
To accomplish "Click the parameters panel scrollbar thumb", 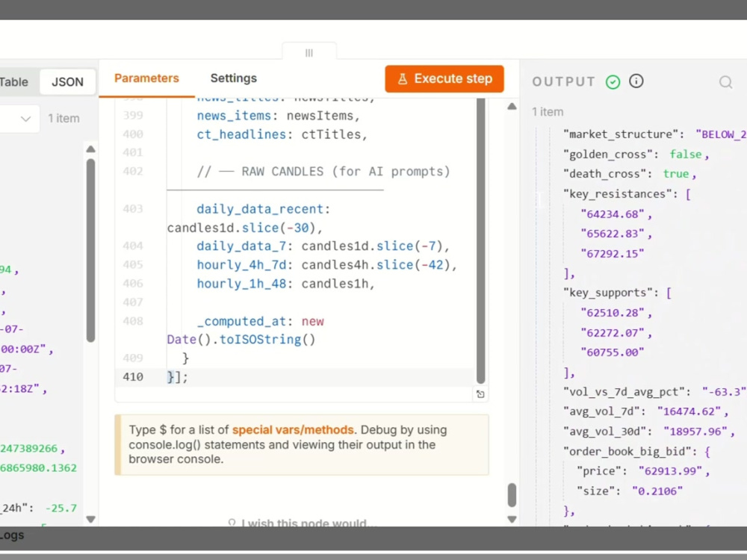I will [512, 495].
